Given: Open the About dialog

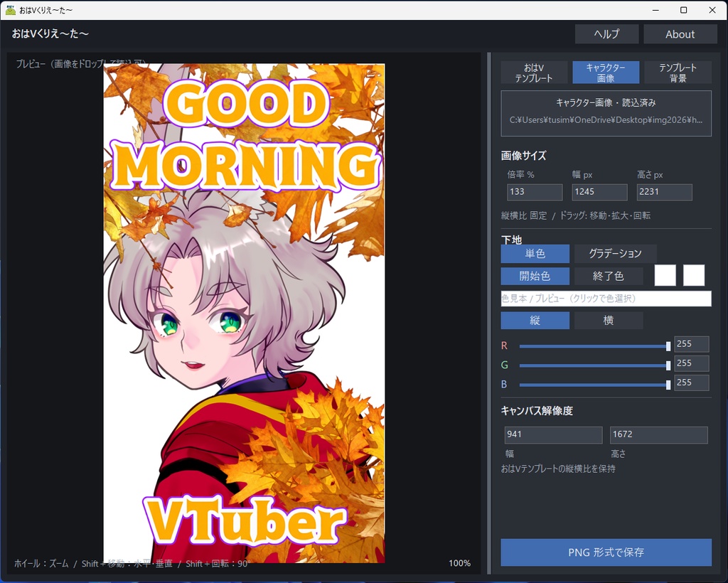Looking at the screenshot, I should tap(680, 34).
